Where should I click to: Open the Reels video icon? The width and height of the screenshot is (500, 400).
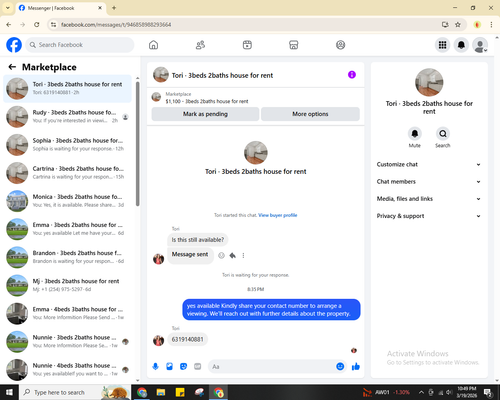pyautogui.click(x=247, y=45)
